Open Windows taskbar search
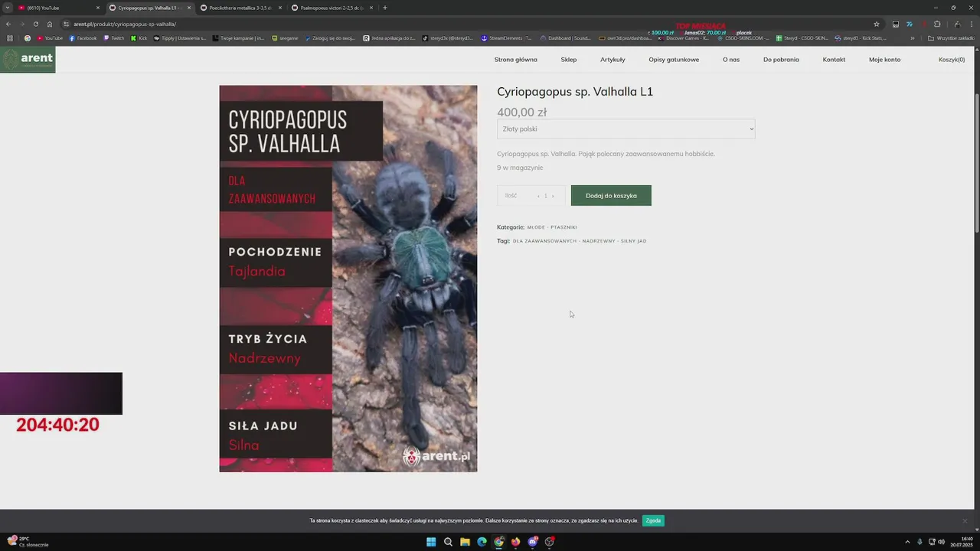 tap(448, 542)
